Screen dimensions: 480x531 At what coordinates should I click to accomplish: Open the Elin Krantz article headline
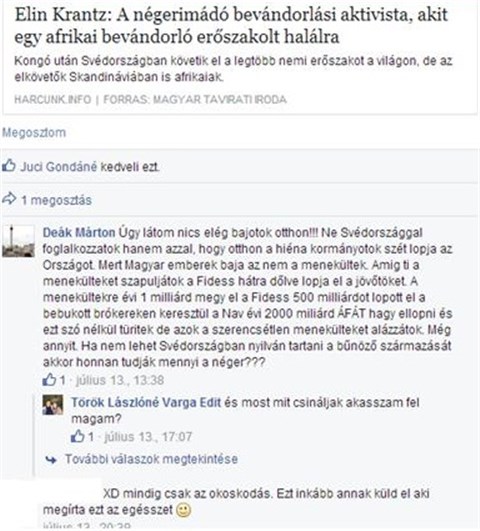click(231, 26)
